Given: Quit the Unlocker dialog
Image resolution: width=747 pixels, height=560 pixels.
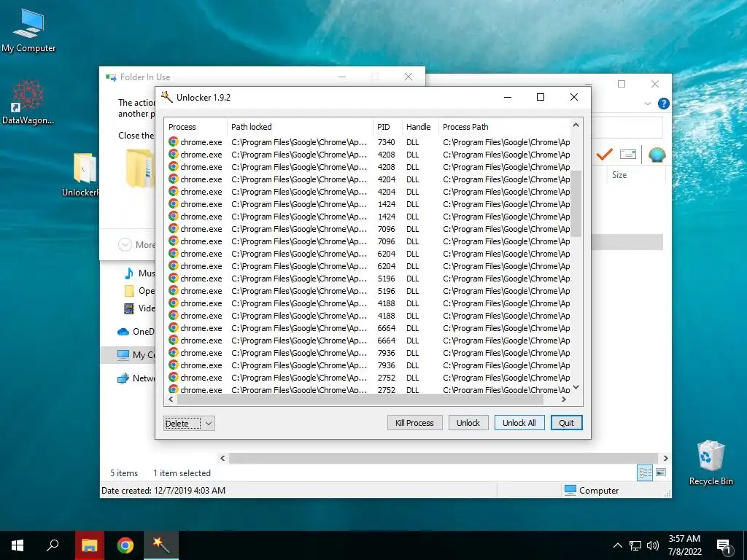Looking at the screenshot, I should point(566,423).
